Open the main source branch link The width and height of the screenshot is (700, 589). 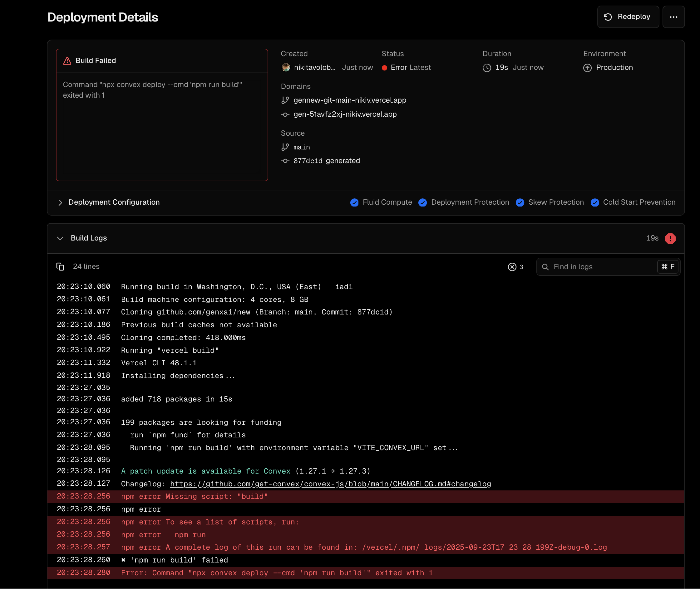pyautogui.click(x=302, y=147)
